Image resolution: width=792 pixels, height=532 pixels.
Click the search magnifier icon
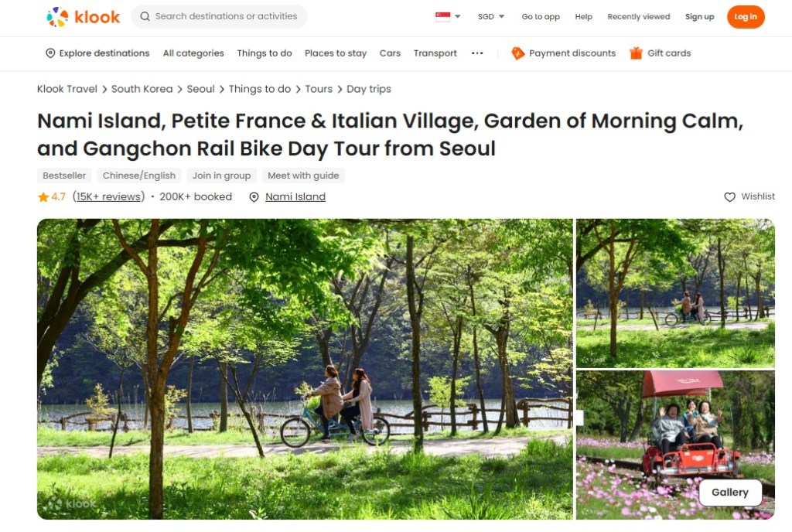point(145,16)
